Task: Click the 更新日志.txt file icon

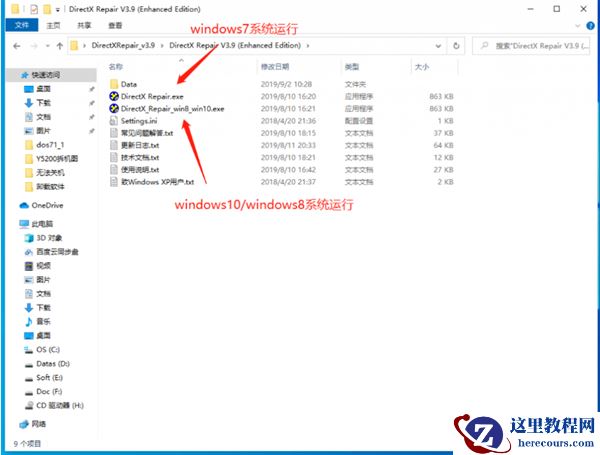Action: [x=114, y=145]
